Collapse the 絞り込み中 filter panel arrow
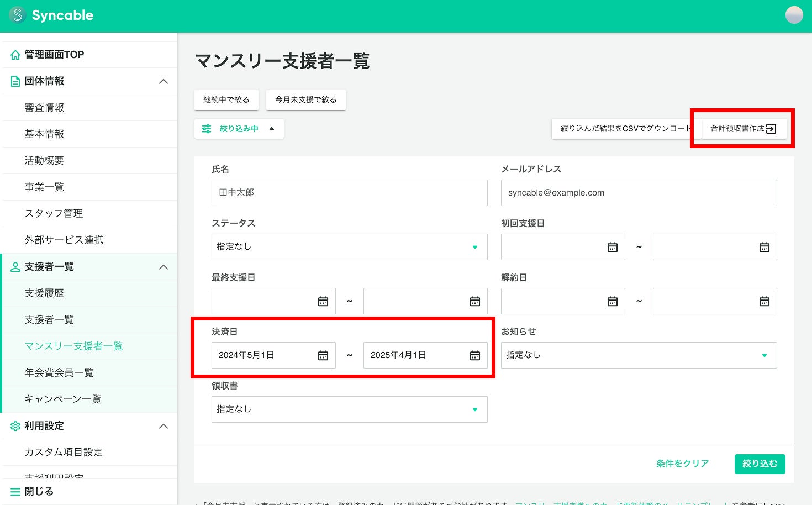 272,129
